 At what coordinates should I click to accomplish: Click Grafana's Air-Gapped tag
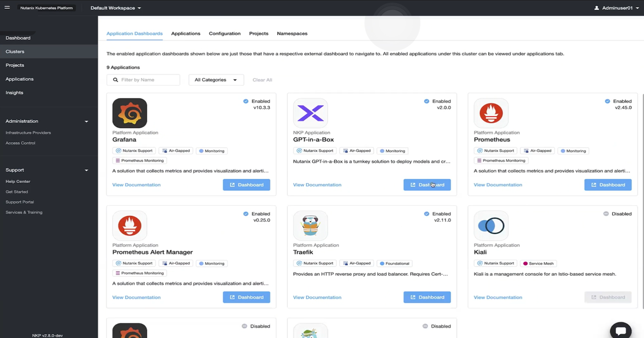(176, 151)
